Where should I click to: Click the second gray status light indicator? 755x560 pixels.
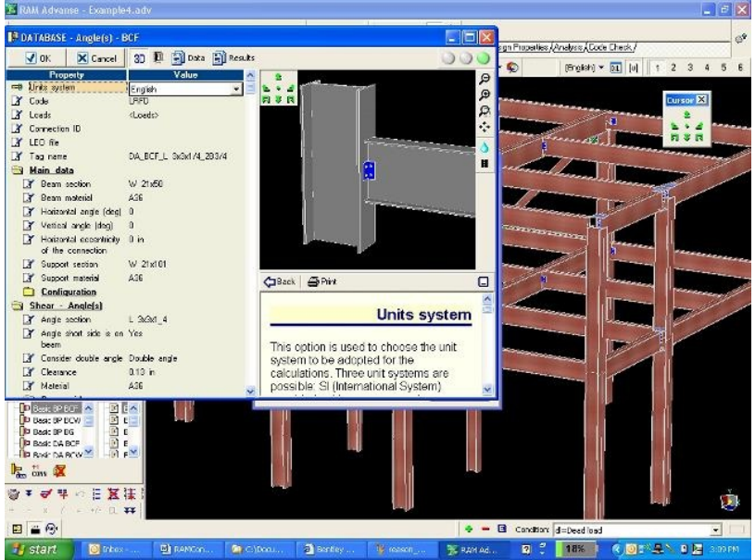[x=466, y=58]
